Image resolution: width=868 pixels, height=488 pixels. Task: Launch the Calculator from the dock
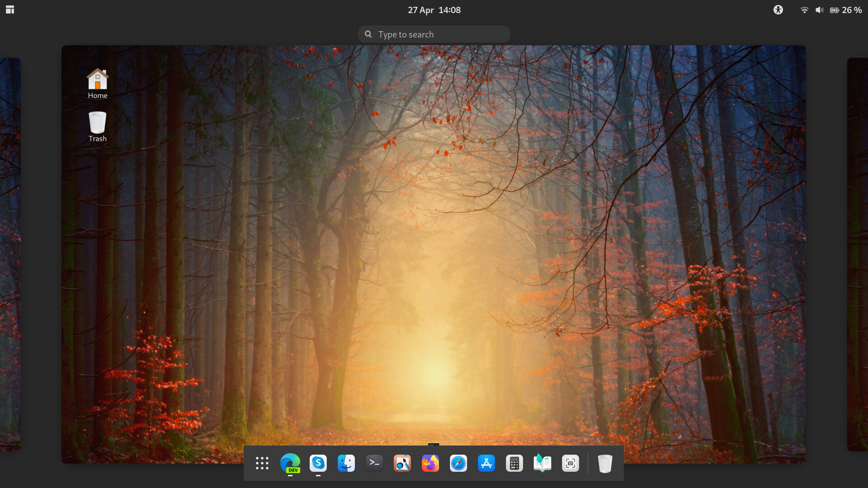coord(514,463)
